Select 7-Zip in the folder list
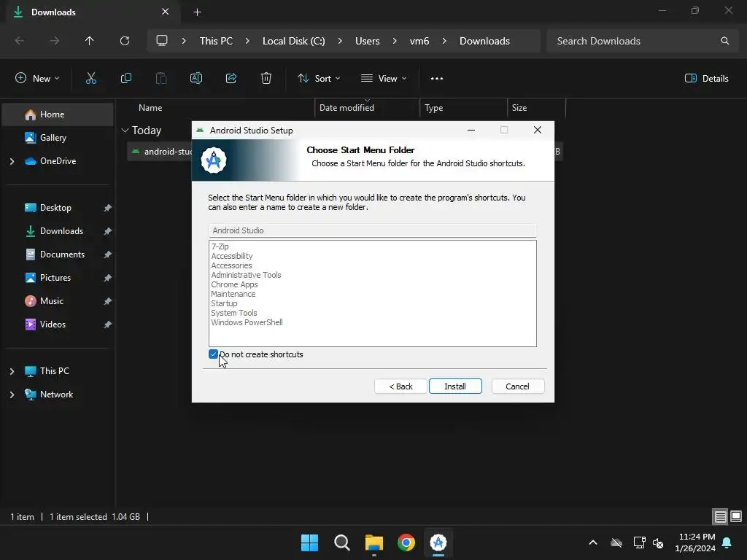 tap(220, 246)
